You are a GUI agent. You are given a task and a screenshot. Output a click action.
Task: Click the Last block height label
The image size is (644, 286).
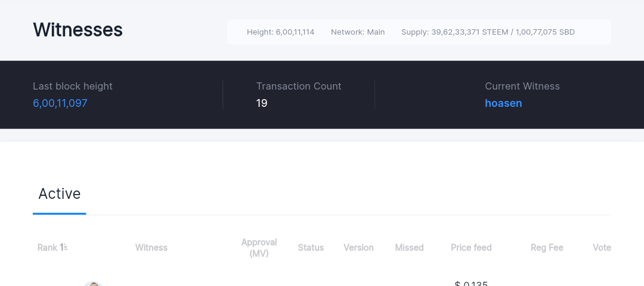click(73, 87)
